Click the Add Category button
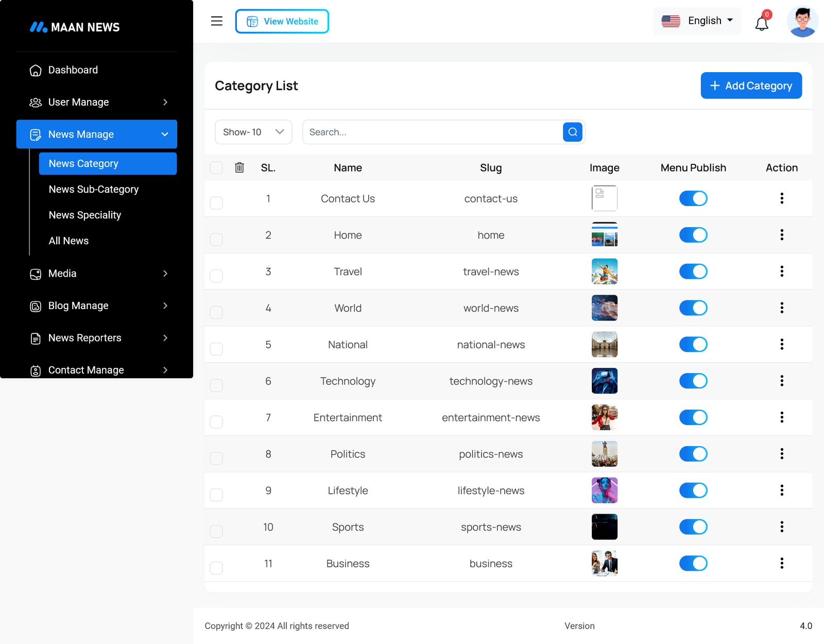The height and width of the screenshot is (644, 824). coord(751,86)
